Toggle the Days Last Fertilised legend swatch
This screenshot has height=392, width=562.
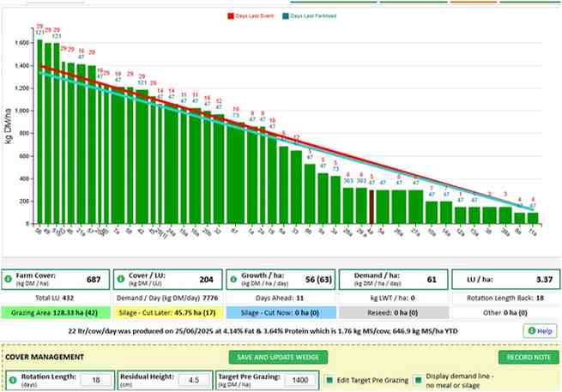point(286,16)
